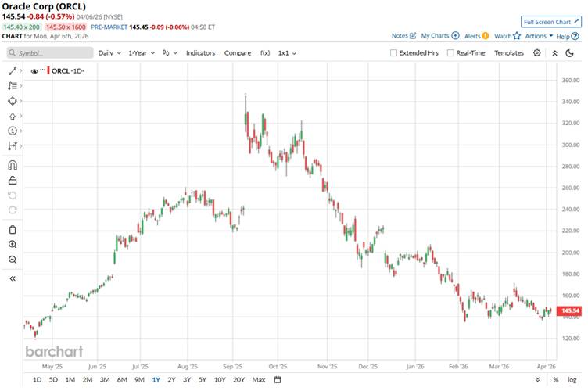Toggle percent scale button
This screenshot has height=391, width=588.
point(555,380)
